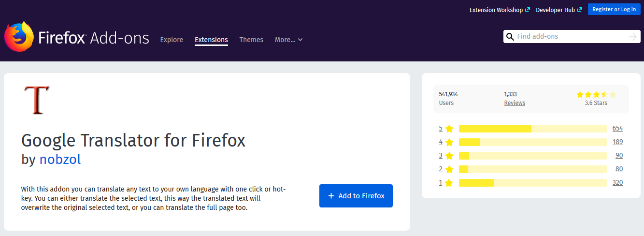Viewport: 644px width, 236px height.
Task: Click the Google Translator 'T' addon icon
Action: (x=37, y=100)
